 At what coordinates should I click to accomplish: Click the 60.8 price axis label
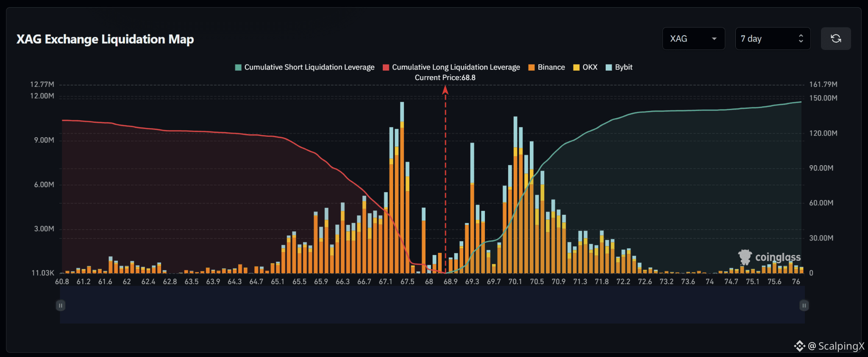point(62,282)
